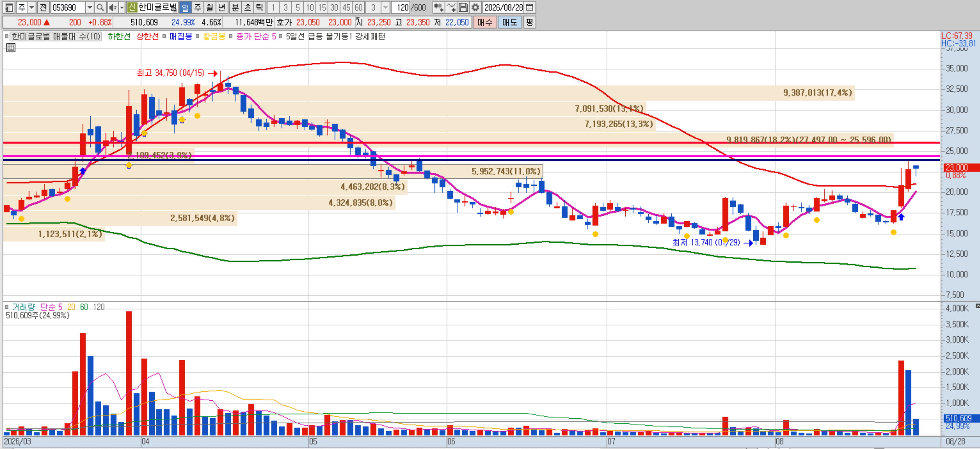The height and width of the screenshot is (449, 980).
Task: Click the red 상한선 legend label
Action: pyautogui.click(x=147, y=37)
